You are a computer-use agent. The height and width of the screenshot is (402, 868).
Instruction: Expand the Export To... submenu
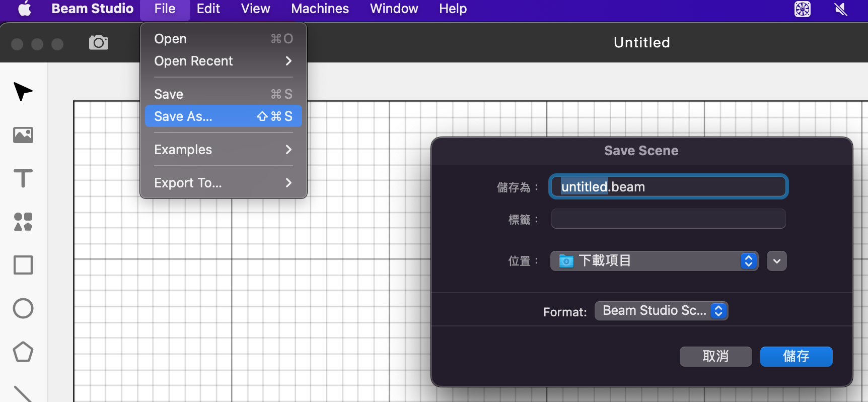click(x=224, y=183)
